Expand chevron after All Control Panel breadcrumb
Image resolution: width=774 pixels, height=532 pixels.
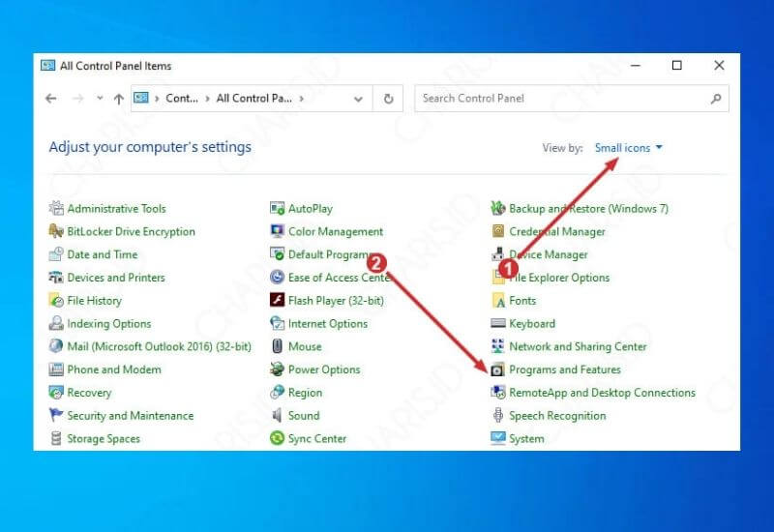302,99
